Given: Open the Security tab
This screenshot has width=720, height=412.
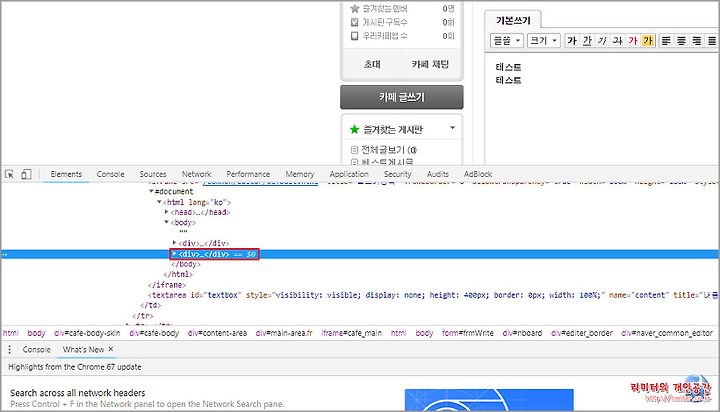Looking at the screenshot, I should 398,174.
